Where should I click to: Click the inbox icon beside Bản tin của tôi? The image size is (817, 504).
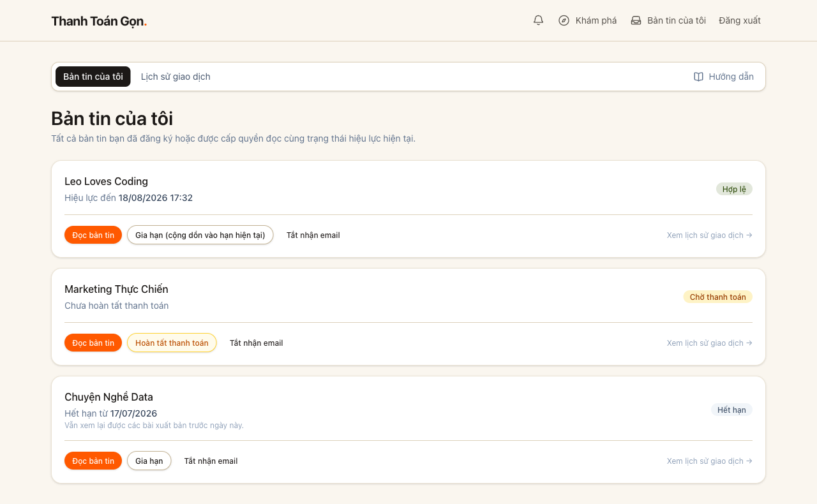(x=636, y=20)
